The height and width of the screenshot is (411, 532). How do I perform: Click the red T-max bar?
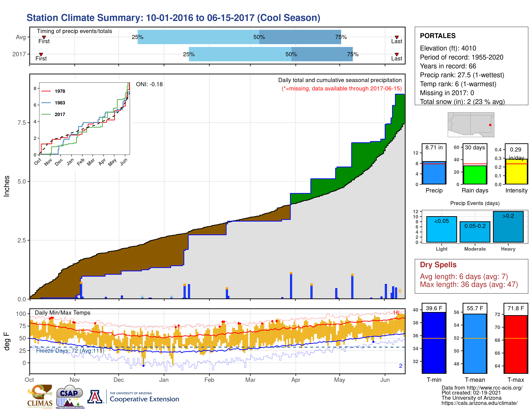pyautogui.click(x=516, y=344)
